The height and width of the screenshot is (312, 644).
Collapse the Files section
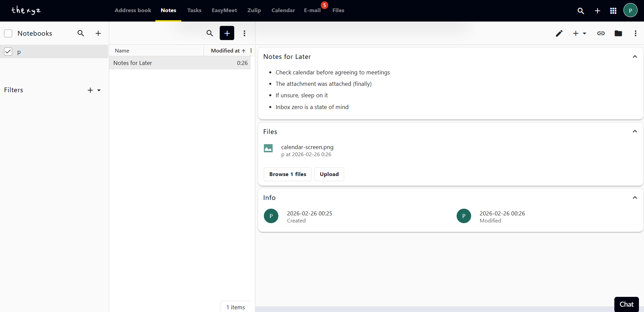coord(635,131)
